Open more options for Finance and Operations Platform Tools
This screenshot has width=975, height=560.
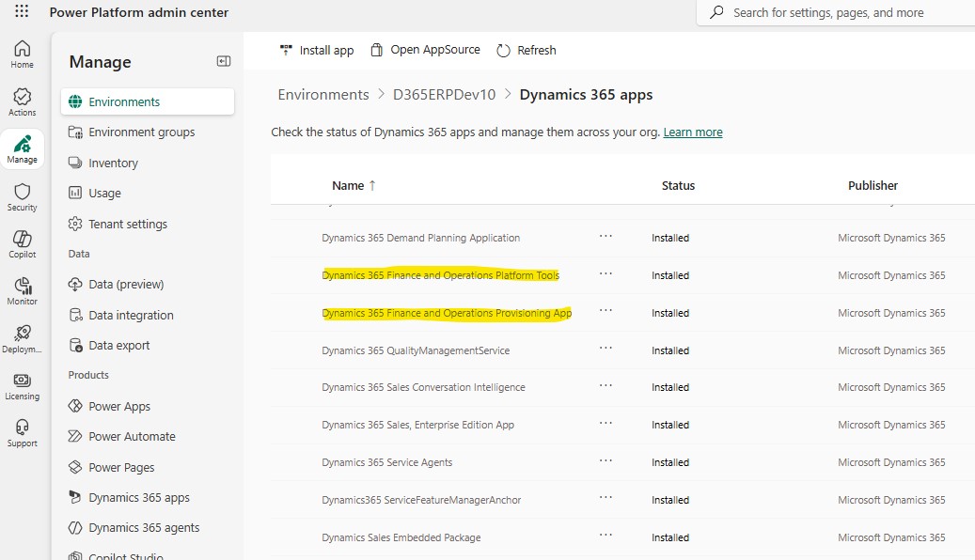(x=605, y=273)
